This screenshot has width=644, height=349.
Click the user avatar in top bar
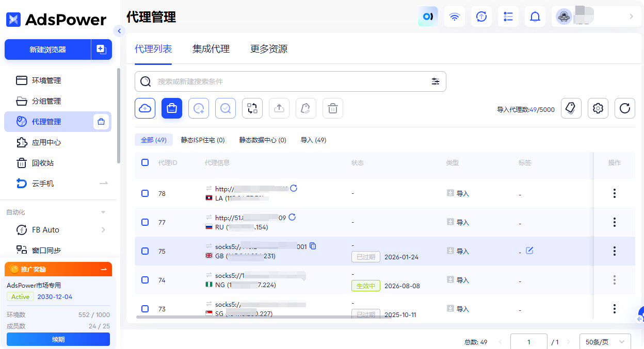click(x=564, y=16)
